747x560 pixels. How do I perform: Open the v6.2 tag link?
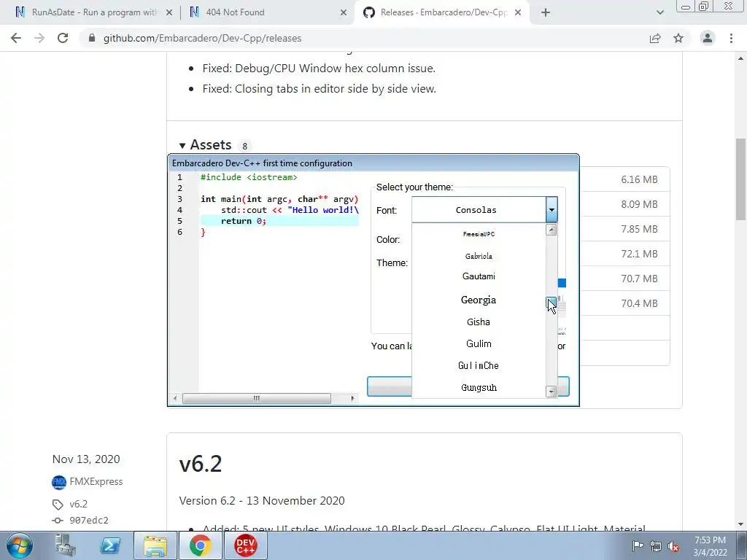78,504
